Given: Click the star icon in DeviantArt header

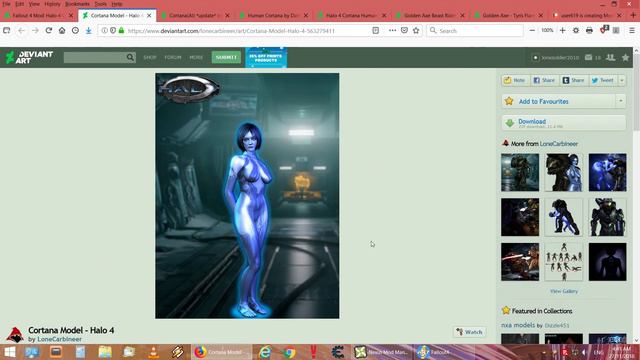Looking at the screenshot, I should click(x=625, y=58).
